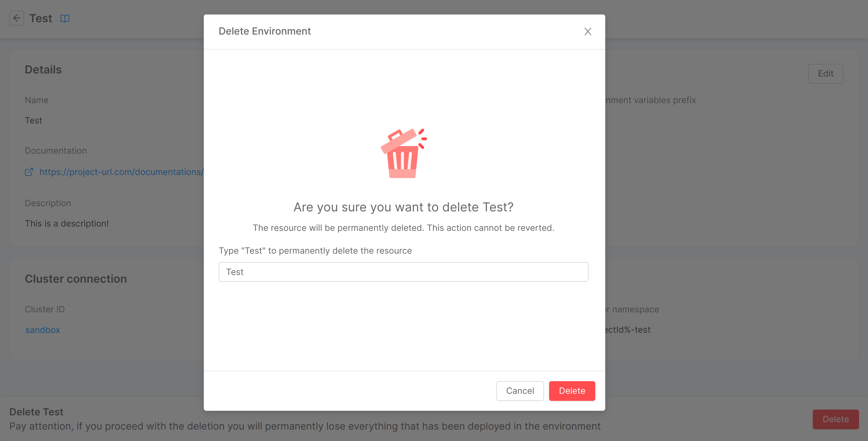Click the external-link icon beside the documentation URL
This screenshot has height=441, width=868.
(29, 172)
